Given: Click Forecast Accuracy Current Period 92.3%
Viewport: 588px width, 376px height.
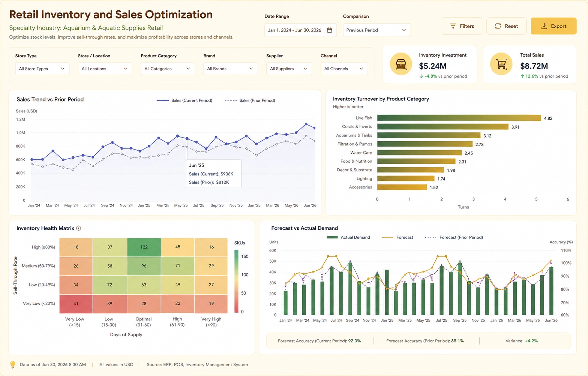Looking at the screenshot, I should [x=319, y=341].
